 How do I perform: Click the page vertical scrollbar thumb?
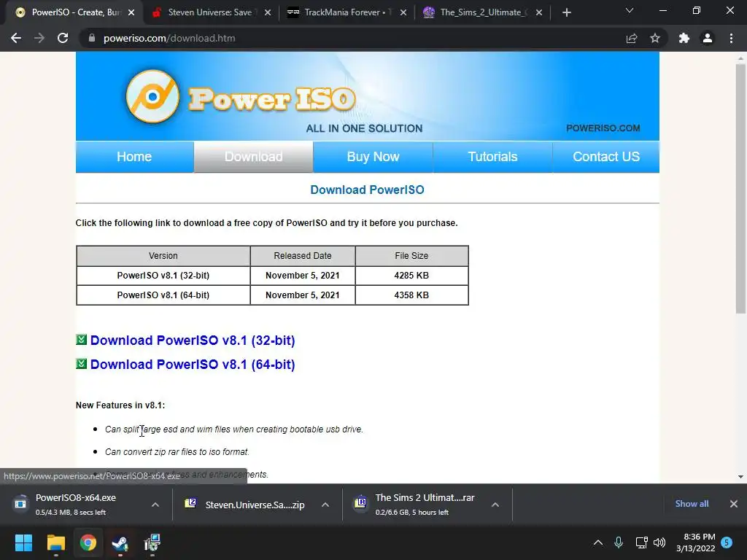740,189
